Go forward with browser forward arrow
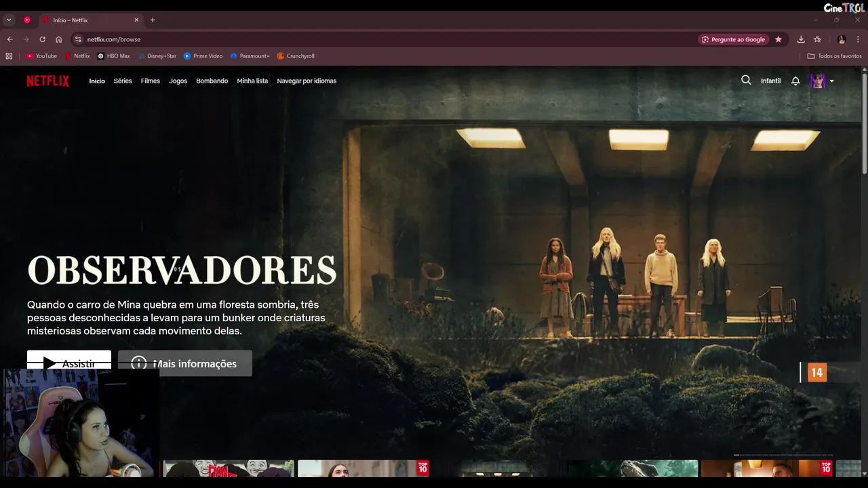868x488 pixels. [x=26, y=39]
